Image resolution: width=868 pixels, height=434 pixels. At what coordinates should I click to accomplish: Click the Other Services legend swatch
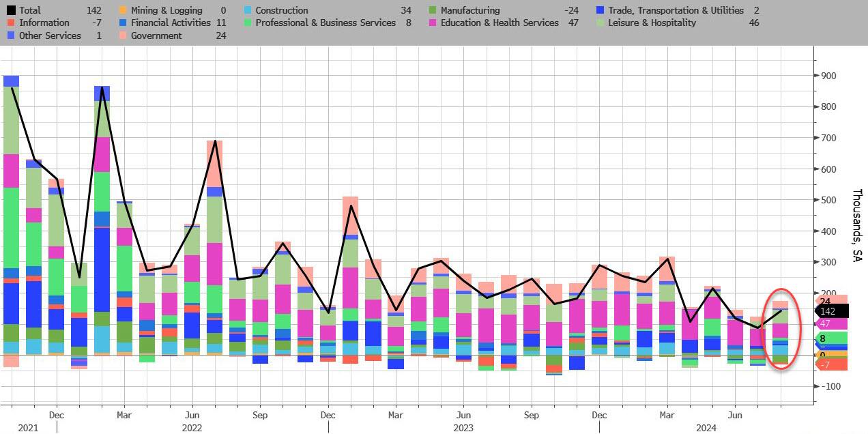(10, 35)
